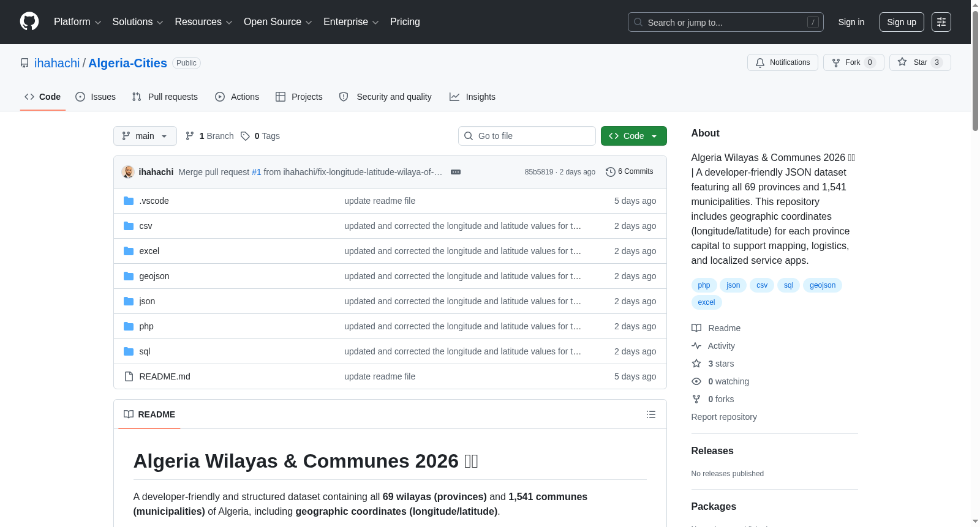The height and width of the screenshot is (527, 980).
Task: Click the csv topic tag
Action: click(762, 285)
